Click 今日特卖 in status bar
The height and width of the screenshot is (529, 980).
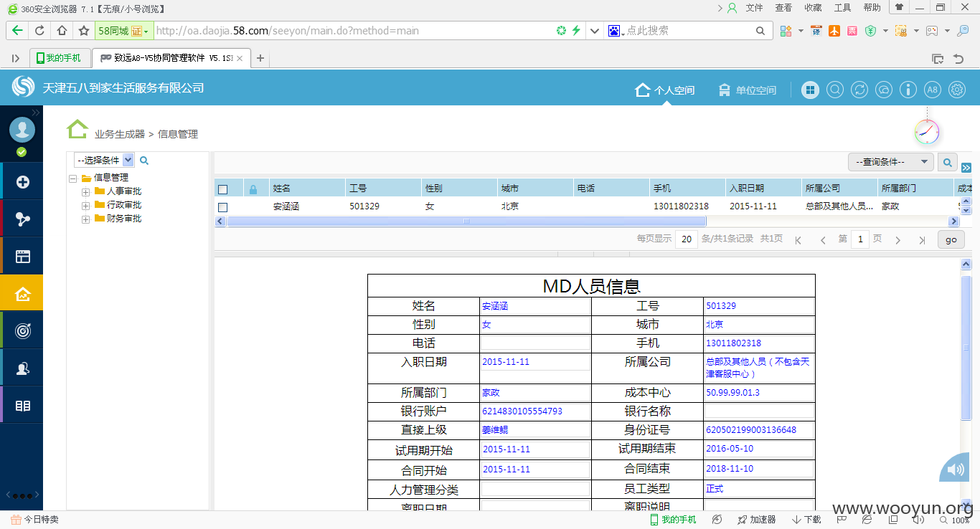pyautogui.click(x=34, y=520)
